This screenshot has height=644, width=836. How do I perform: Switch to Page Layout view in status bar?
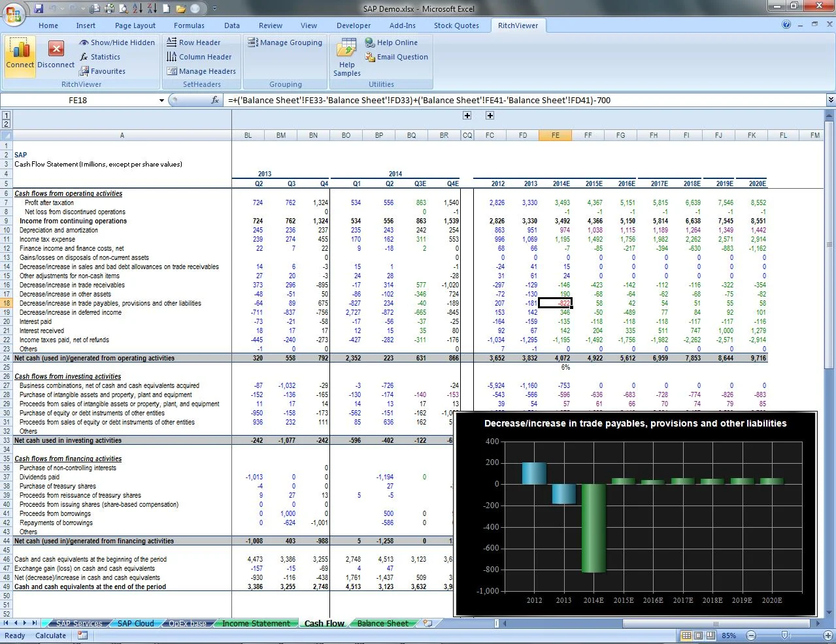(x=698, y=636)
